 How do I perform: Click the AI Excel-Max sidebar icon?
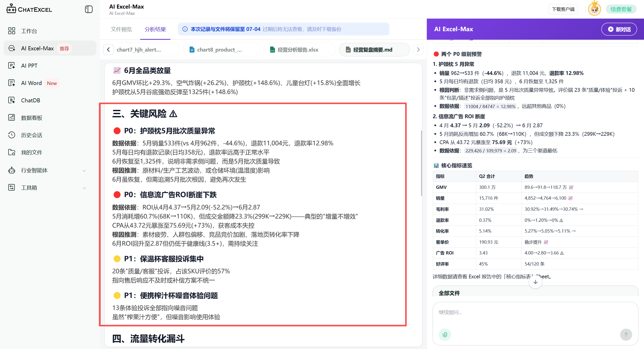(x=12, y=48)
